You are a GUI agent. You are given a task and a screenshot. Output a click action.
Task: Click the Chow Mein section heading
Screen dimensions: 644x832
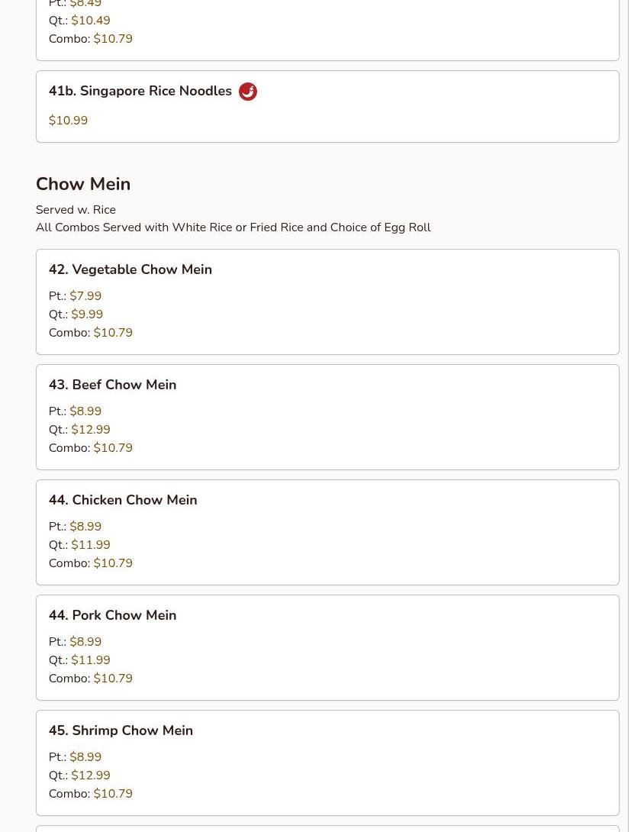[83, 184]
